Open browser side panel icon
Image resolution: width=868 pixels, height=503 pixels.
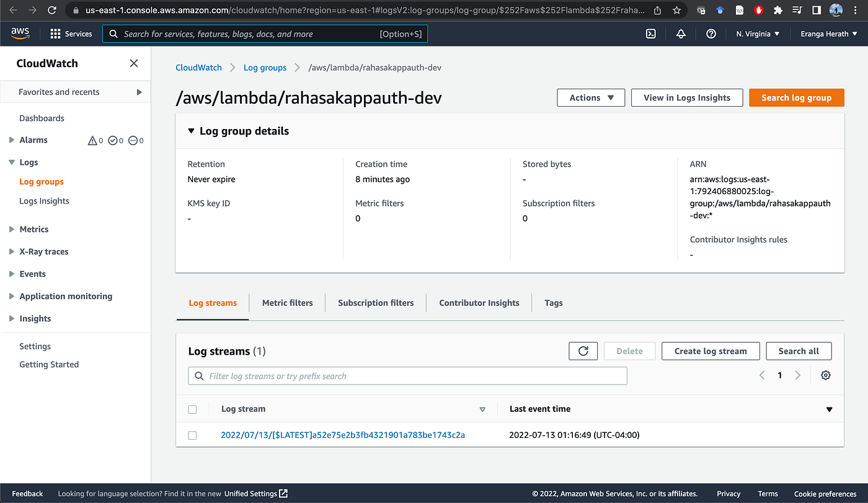pyautogui.click(x=817, y=10)
